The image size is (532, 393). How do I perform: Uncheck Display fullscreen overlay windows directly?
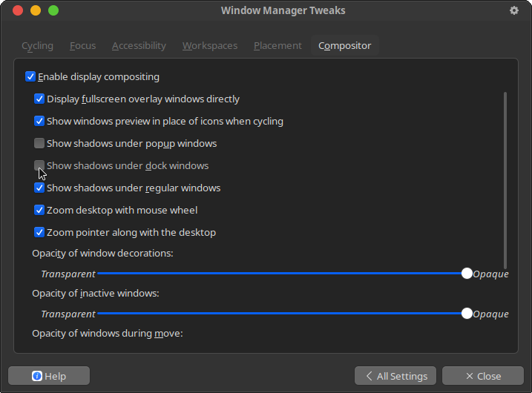(39, 99)
